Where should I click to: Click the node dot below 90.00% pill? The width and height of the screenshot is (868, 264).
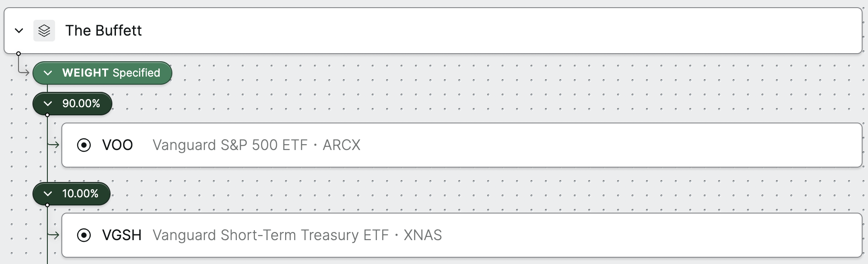[47, 115]
